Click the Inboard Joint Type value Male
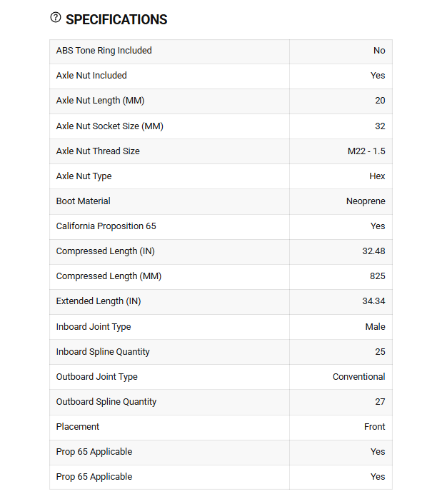437x504 pixels. [376, 327]
